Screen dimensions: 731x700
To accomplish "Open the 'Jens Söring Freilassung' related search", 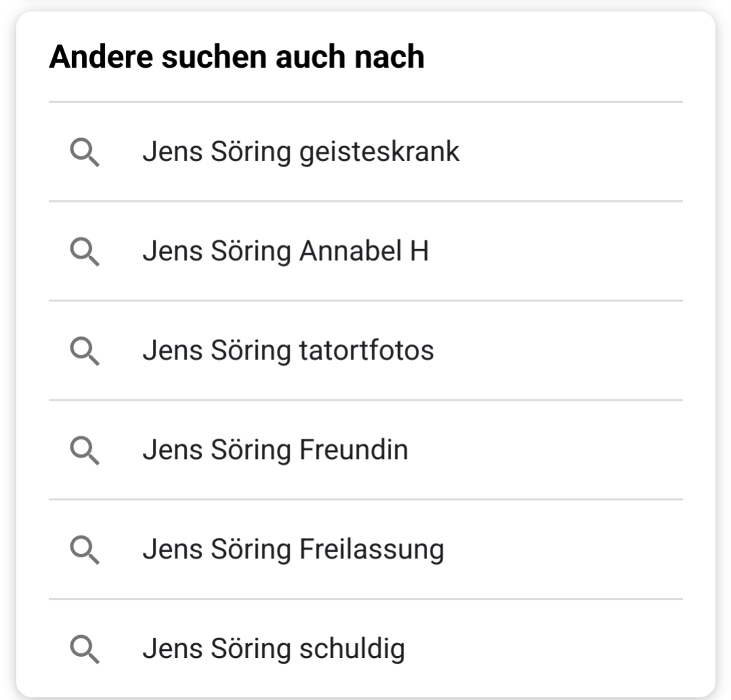I will click(365, 549).
